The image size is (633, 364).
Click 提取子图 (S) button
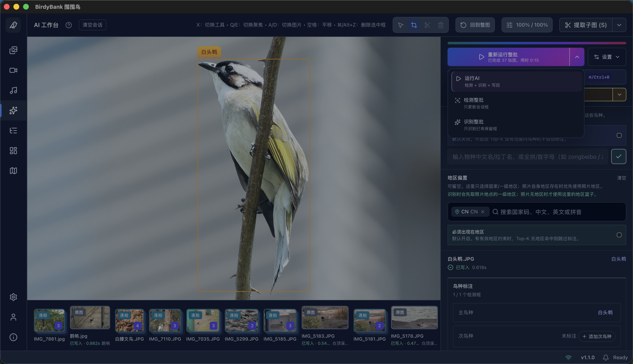pyautogui.click(x=586, y=25)
